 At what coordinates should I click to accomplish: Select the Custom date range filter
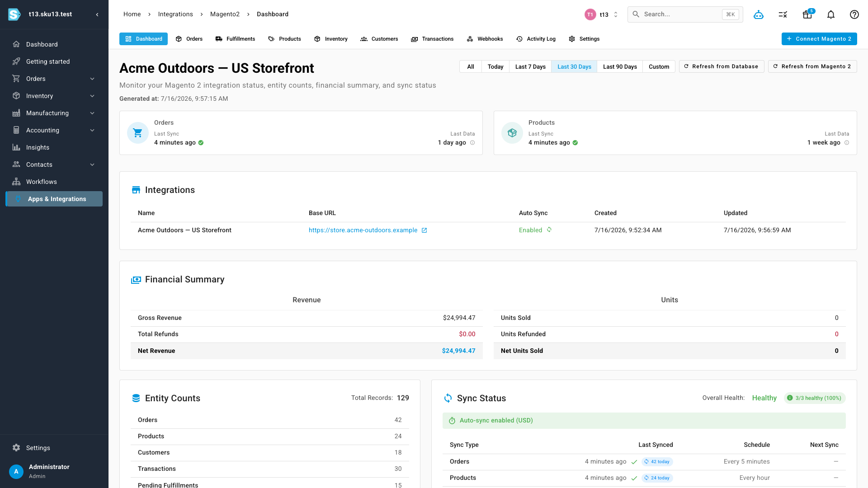[x=659, y=66]
